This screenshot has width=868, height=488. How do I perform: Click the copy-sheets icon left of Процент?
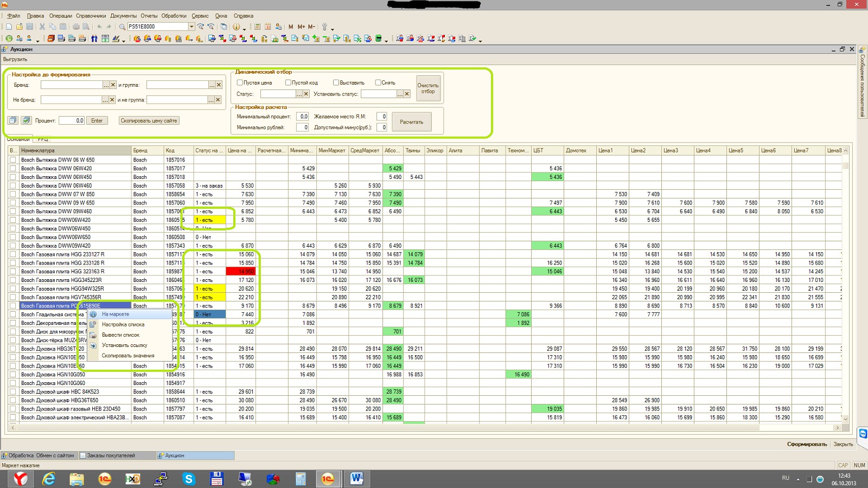pyautogui.click(x=12, y=120)
